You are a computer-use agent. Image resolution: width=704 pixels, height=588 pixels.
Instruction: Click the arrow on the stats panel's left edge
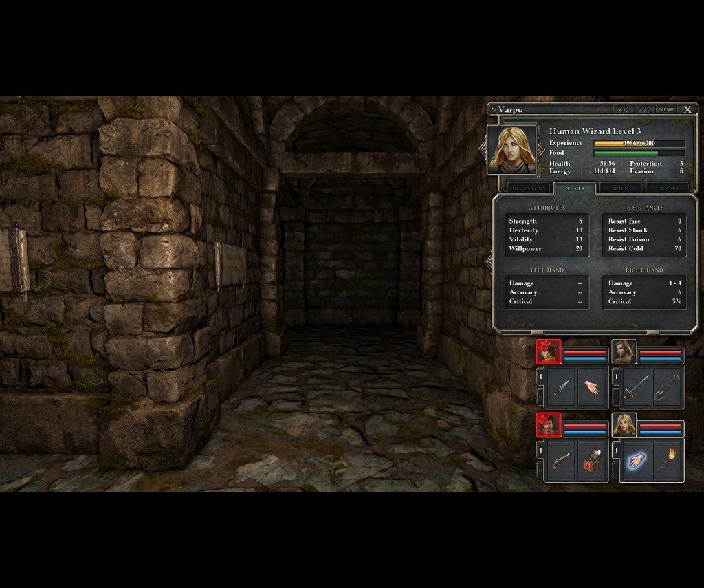click(x=489, y=262)
